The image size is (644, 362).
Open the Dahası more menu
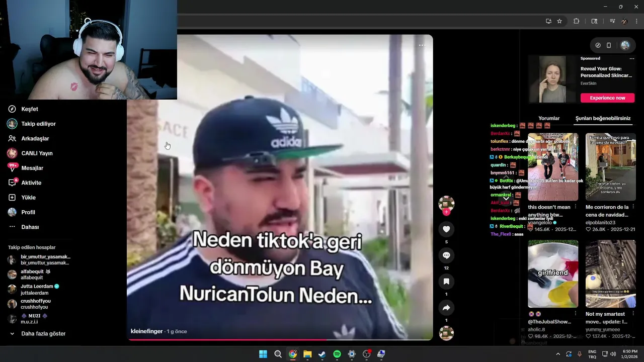coord(23,227)
